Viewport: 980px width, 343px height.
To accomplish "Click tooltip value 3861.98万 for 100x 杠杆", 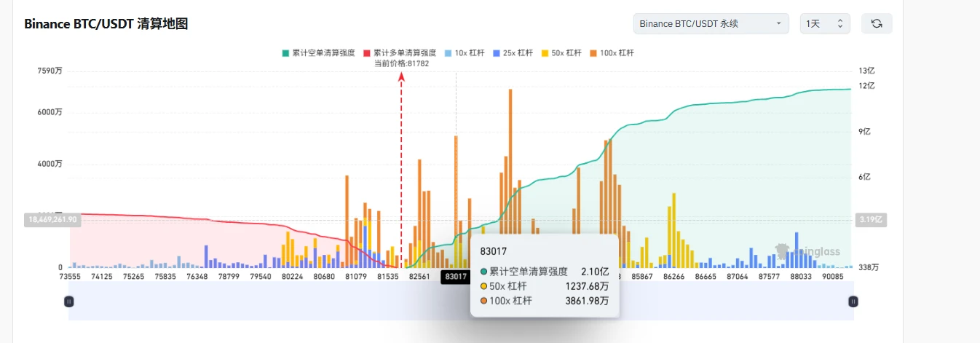I will [587, 300].
